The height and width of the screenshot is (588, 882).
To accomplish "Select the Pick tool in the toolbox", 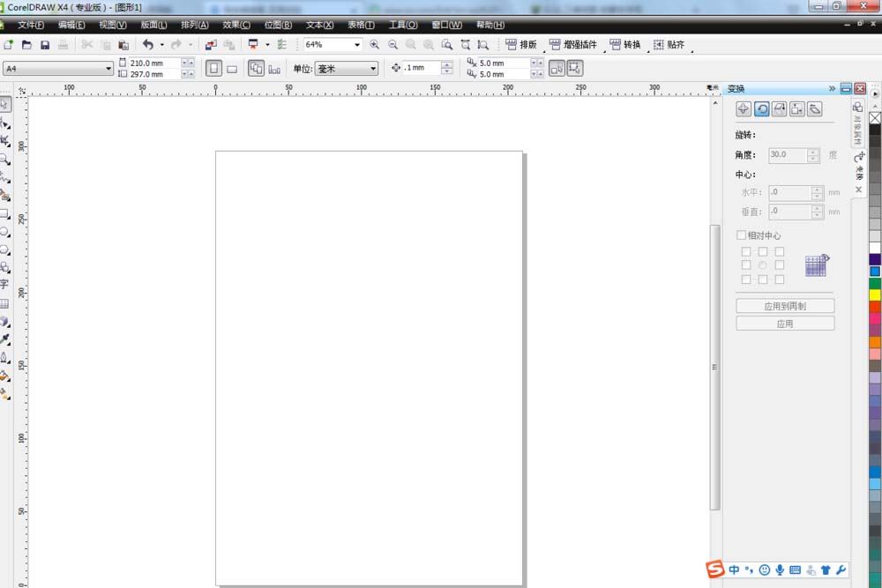I will coord(4,104).
